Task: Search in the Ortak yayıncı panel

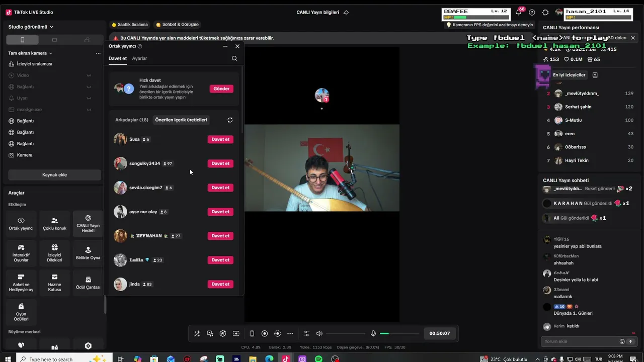Action: pyautogui.click(x=234, y=58)
